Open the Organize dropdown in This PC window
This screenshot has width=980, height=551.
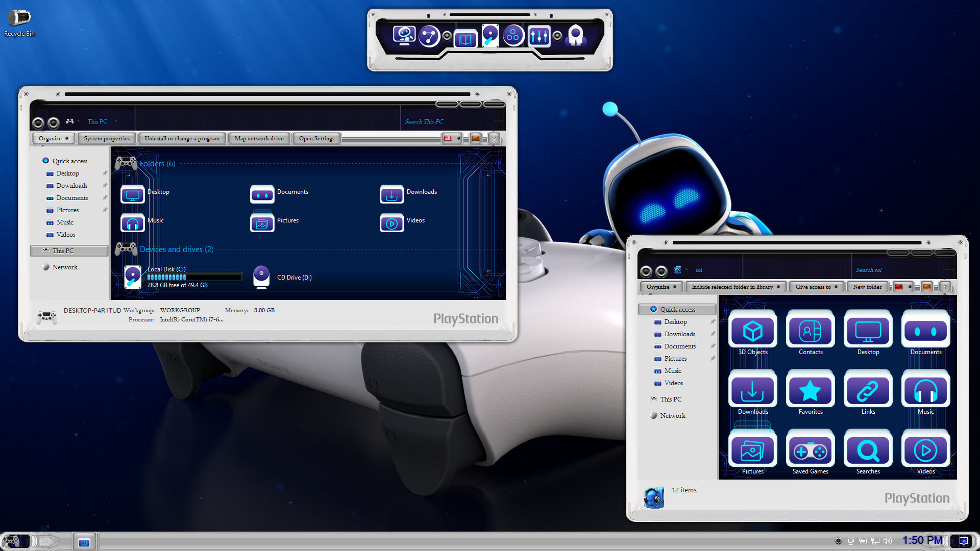click(54, 138)
